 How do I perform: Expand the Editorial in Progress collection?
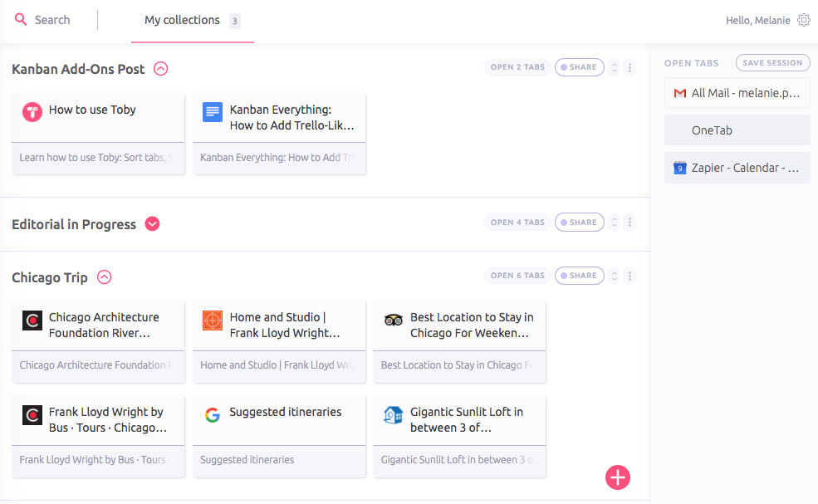pyautogui.click(x=152, y=224)
